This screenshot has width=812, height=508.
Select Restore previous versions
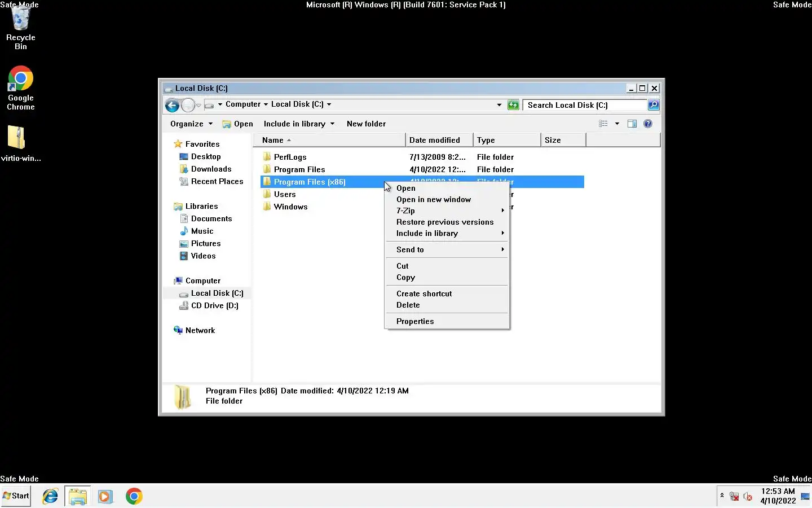tap(448, 222)
